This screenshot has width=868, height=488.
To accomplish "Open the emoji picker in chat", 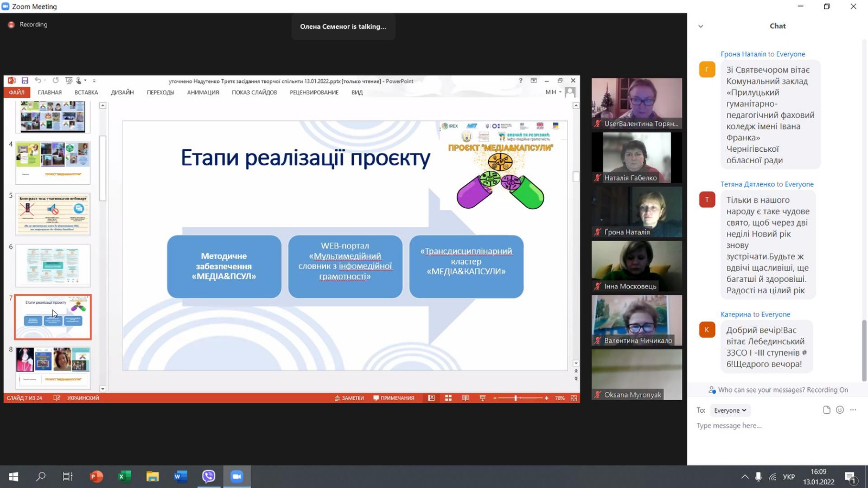I will tap(840, 410).
